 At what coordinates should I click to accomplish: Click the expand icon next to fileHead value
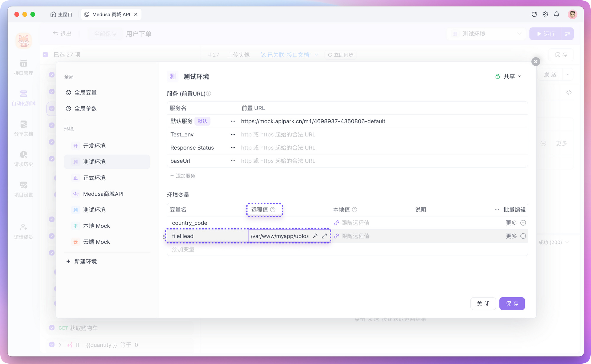point(324,236)
